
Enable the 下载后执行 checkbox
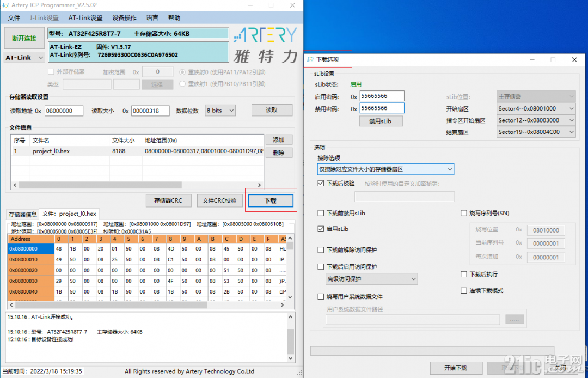pyautogui.click(x=463, y=274)
